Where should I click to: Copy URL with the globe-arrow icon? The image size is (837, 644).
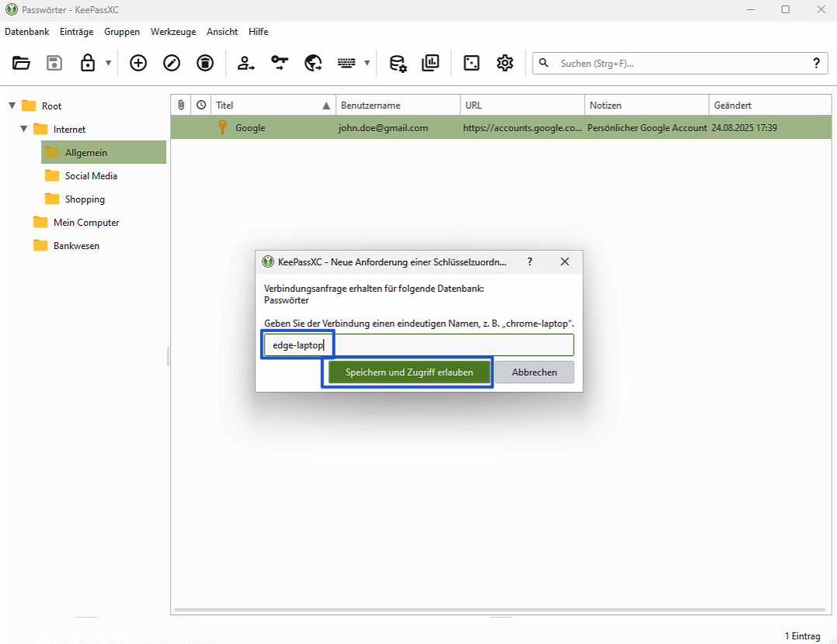pos(313,64)
